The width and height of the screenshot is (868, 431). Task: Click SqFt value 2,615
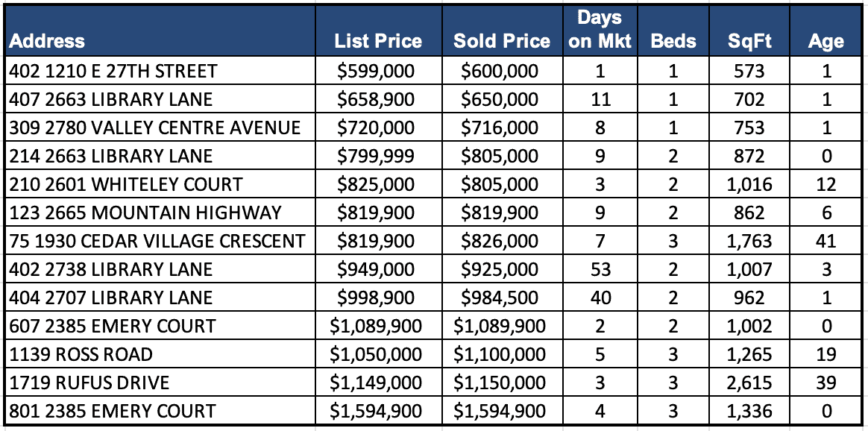749,383
